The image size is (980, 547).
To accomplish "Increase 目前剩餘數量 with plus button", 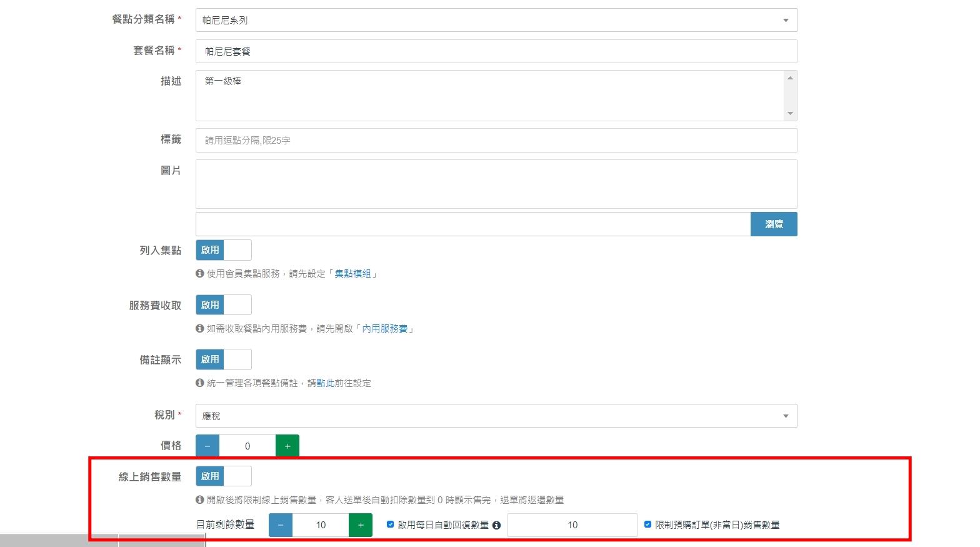I will click(x=361, y=525).
